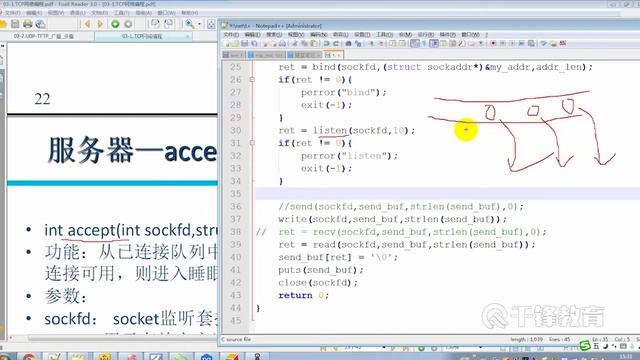Collapse the if-block fold marker on line 31
640x360 pixels.
coord(252,143)
